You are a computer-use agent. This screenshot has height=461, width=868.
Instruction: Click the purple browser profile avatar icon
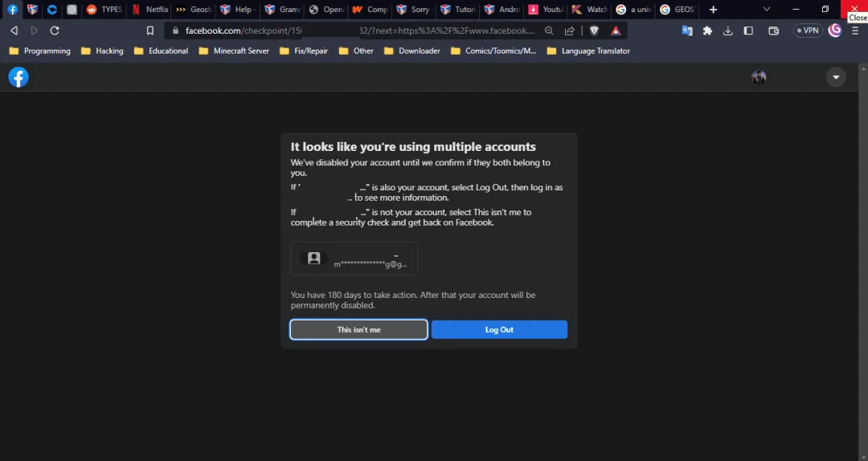(835, 31)
